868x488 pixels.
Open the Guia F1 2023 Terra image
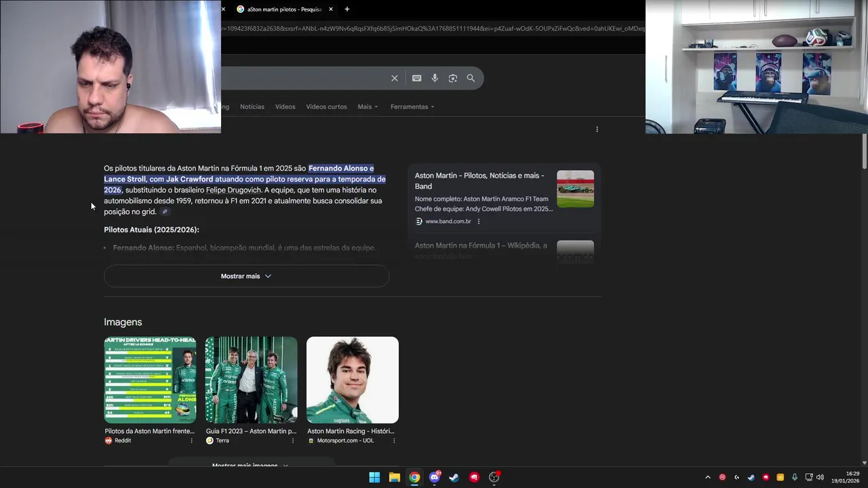[252, 380]
